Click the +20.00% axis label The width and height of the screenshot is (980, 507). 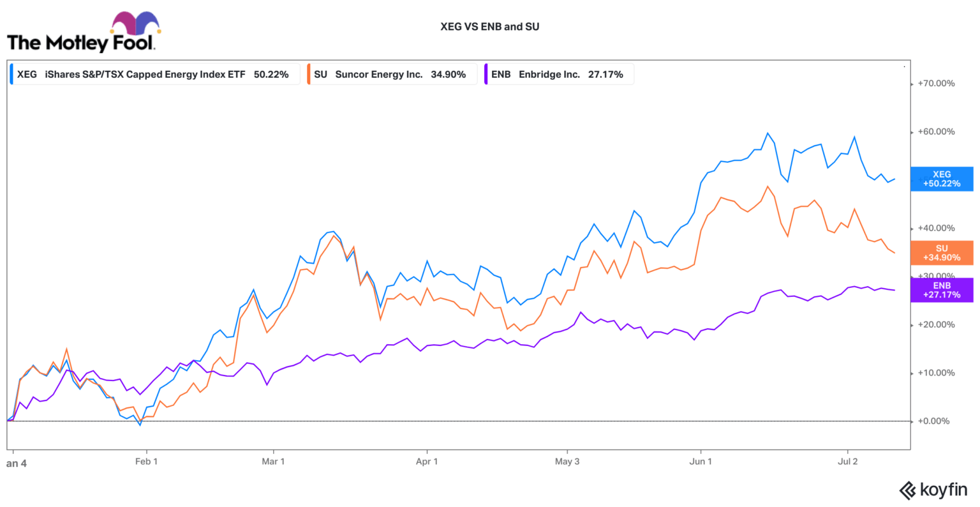click(936, 324)
